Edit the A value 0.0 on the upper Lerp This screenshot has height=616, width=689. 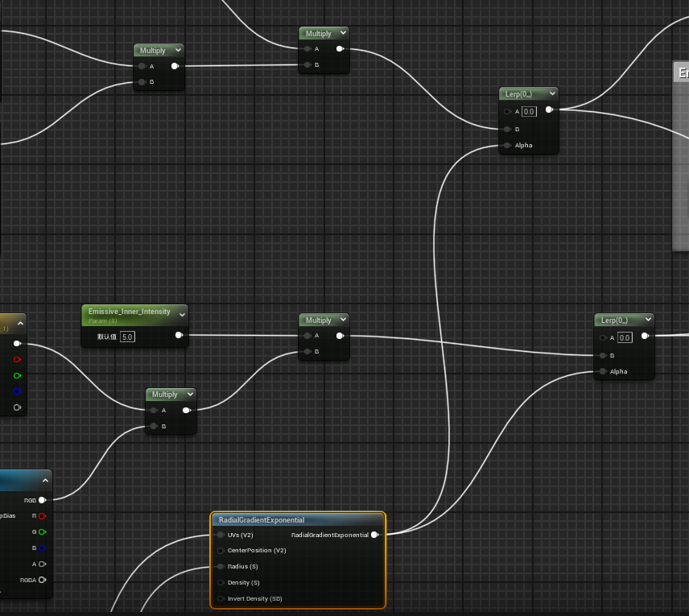(529, 111)
